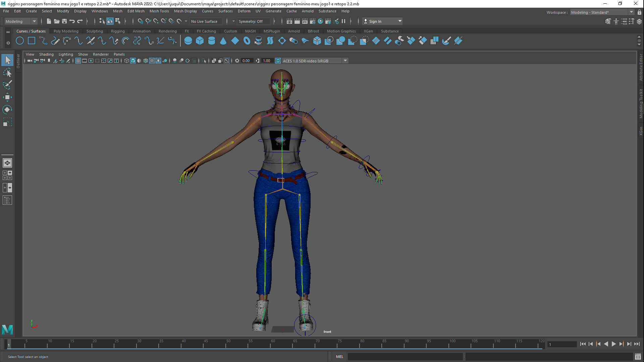
Task: Enable the viewport lighting toggle icon
Action: pos(158,61)
